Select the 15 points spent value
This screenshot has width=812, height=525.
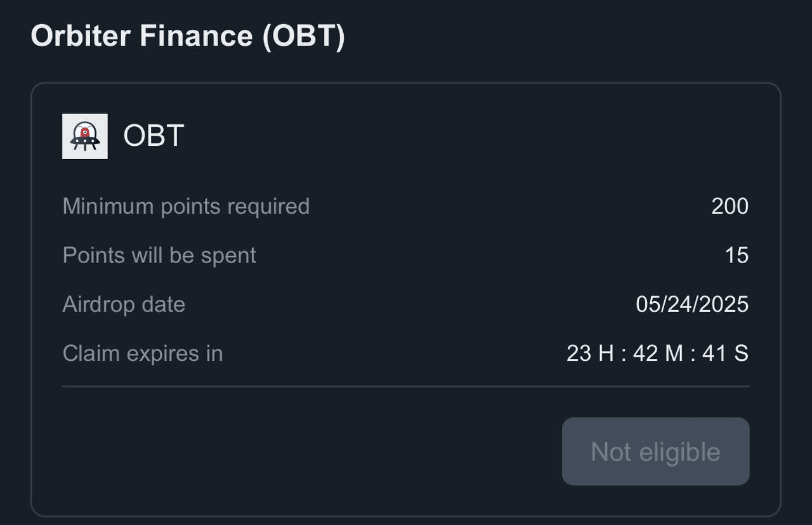(x=737, y=255)
